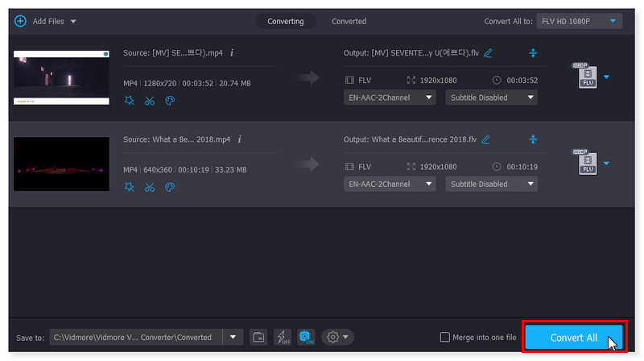Expand the Convert All to FLV HD 1080P dropdown
The height and width of the screenshot is (361, 644).
click(578, 21)
